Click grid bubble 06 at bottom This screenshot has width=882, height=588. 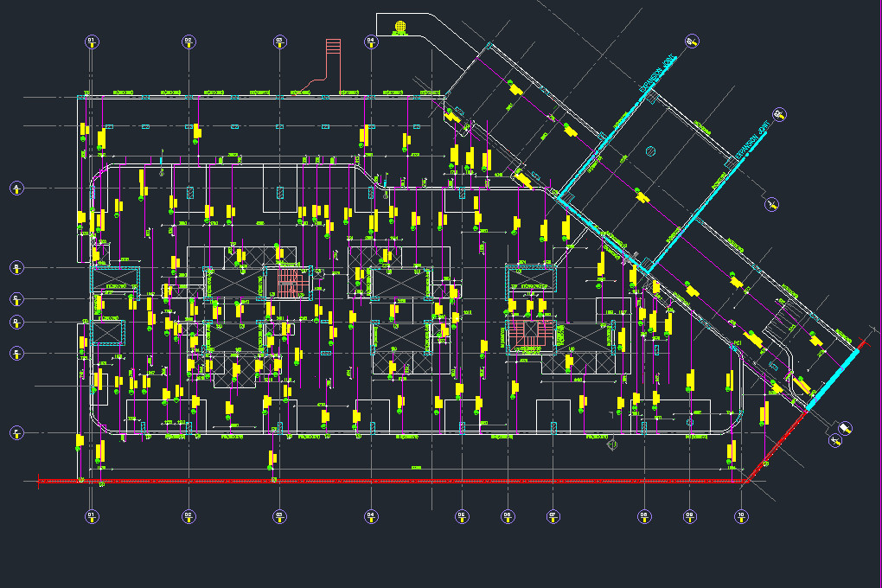tap(508, 516)
